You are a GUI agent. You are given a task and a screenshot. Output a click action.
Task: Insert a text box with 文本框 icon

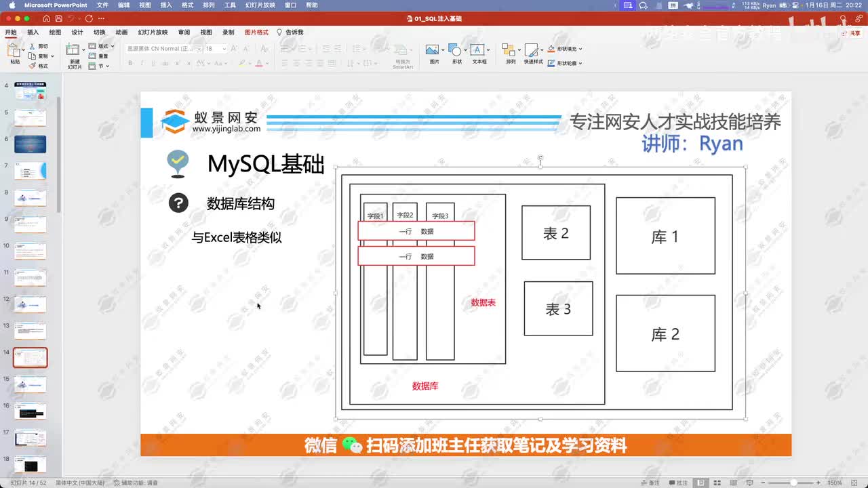tap(477, 50)
